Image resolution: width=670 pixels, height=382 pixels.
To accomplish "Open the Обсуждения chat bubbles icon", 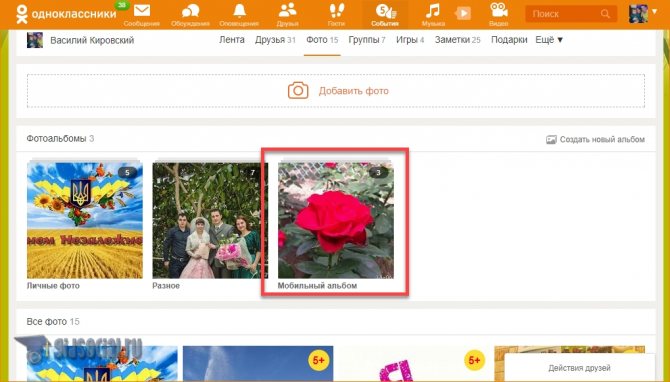I will coord(190,11).
